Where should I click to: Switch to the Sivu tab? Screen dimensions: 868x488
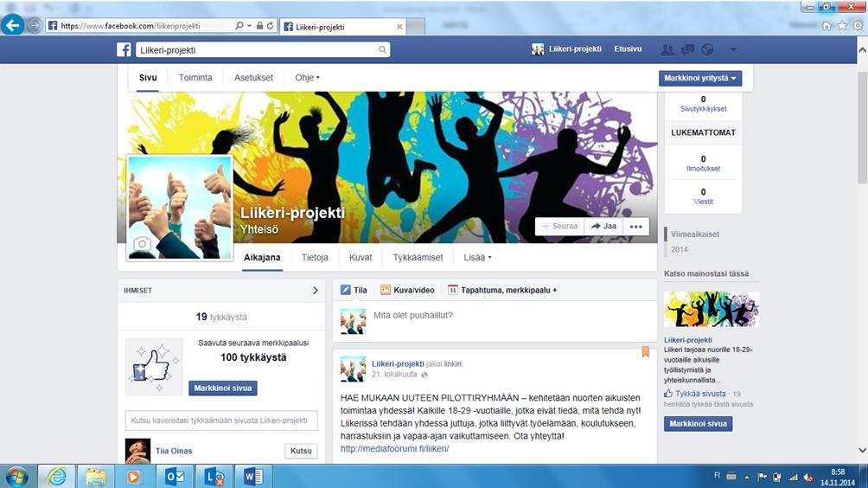click(148, 78)
